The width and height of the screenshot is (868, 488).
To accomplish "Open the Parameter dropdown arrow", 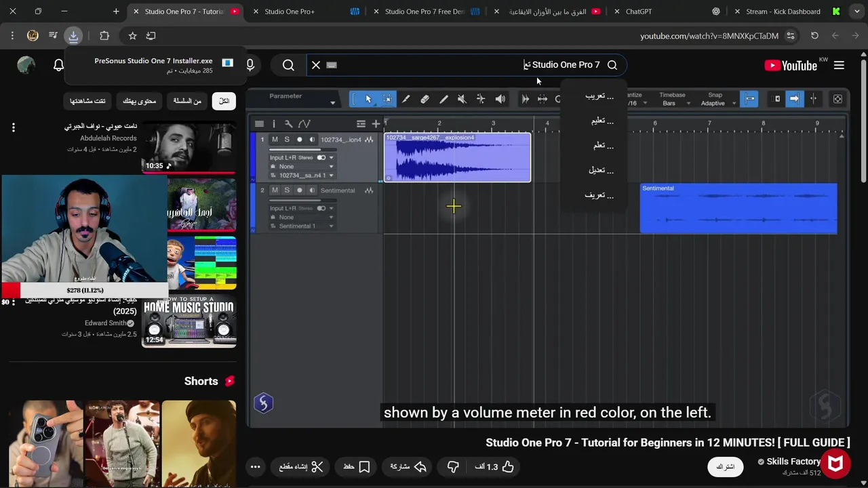I will point(332,103).
